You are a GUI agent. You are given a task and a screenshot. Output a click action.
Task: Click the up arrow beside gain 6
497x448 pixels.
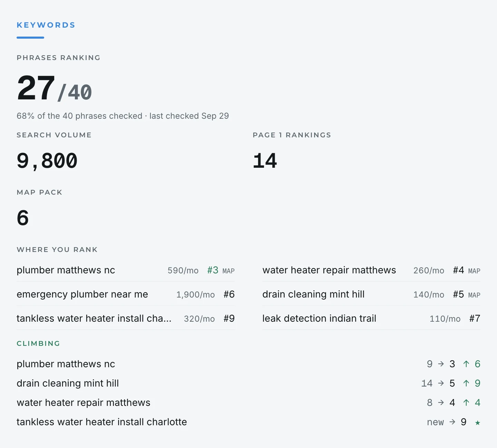coord(466,364)
